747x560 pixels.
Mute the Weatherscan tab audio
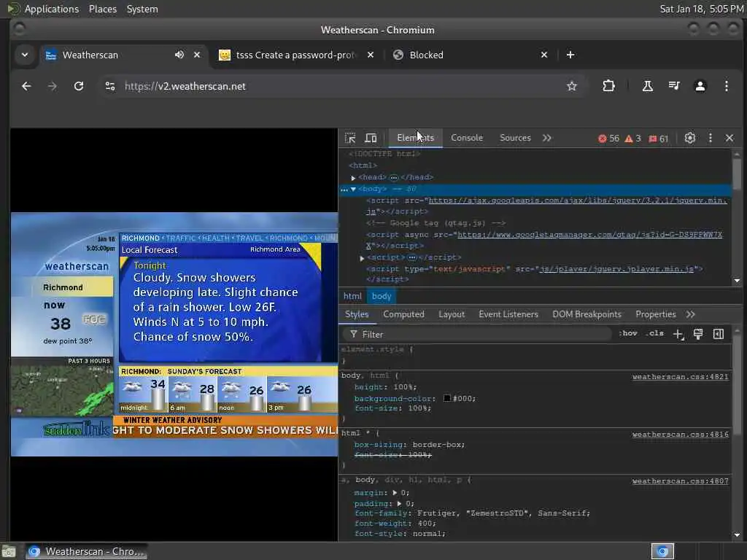179,55
